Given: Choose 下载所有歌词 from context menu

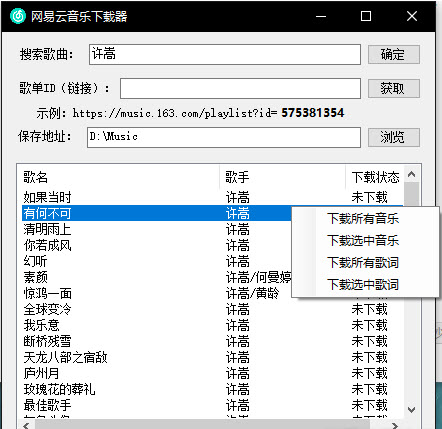Looking at the screenshot, I should 363,263.
